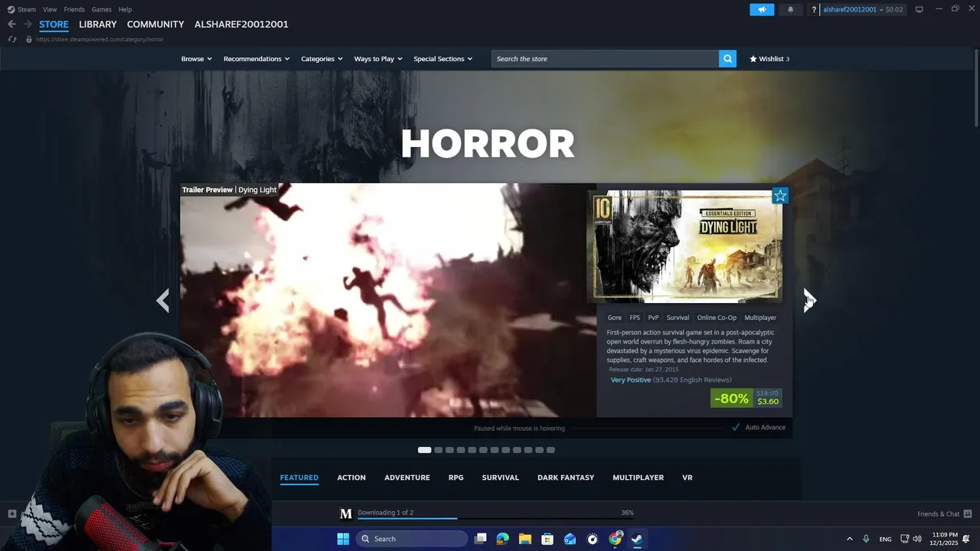Go back using the back arrow
The width and height of the screenshot is (980, 551).
point(11,24)
